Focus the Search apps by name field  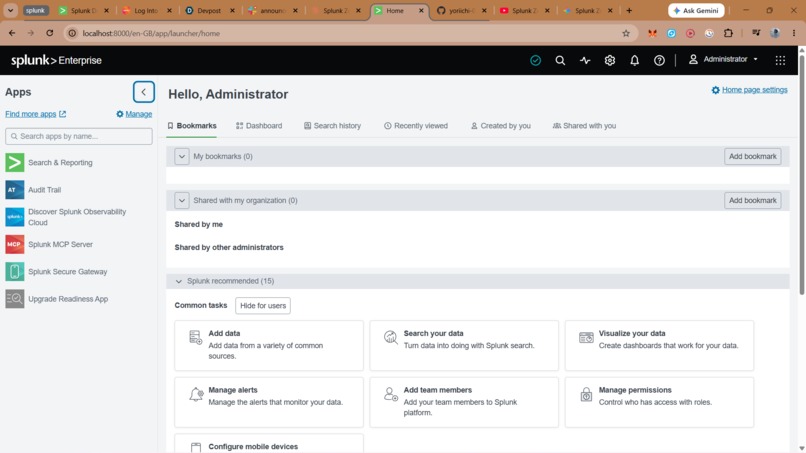pos(79,136)
